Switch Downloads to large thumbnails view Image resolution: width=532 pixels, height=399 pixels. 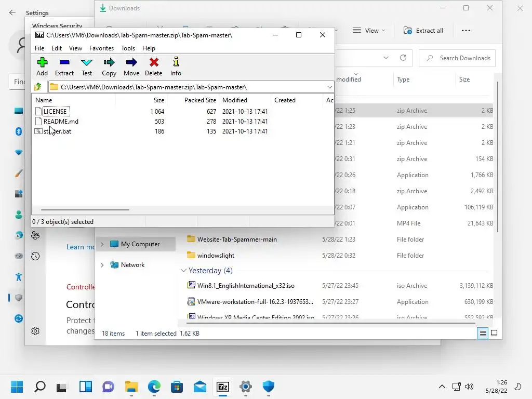(494, 333)
